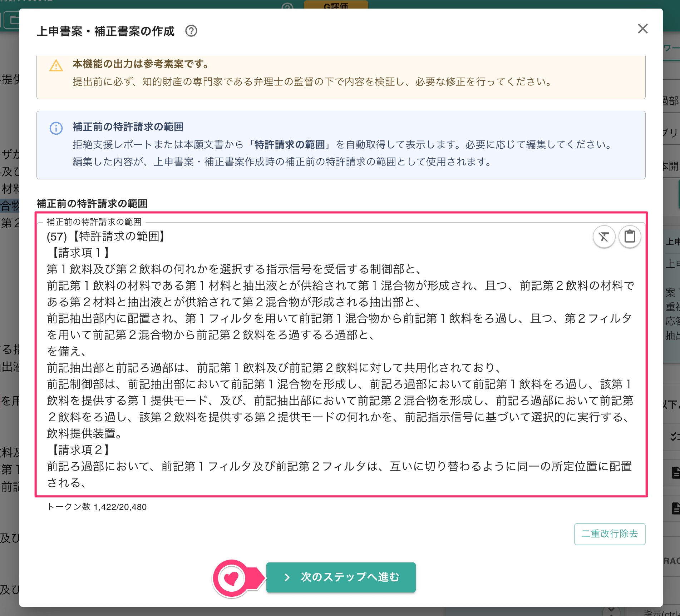Proceed with 次のステップへ進む button
Screen dimensions: 680x616
341,577
